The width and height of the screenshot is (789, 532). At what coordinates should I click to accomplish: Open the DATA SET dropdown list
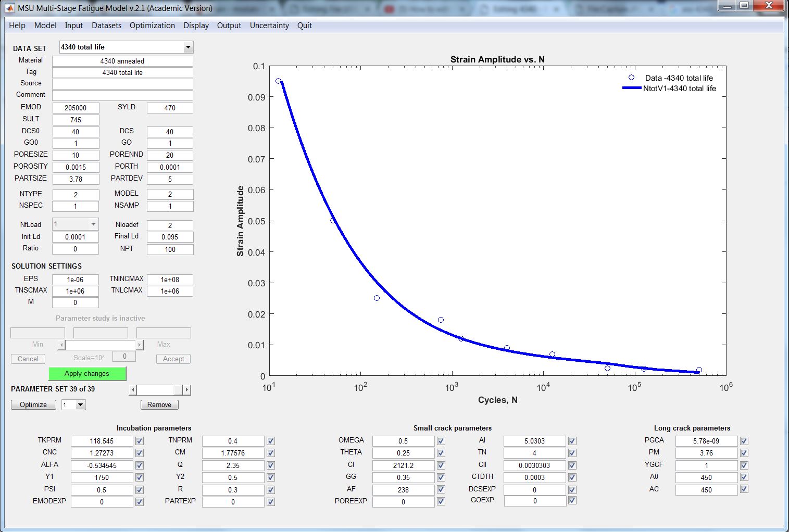coord(188,47)
